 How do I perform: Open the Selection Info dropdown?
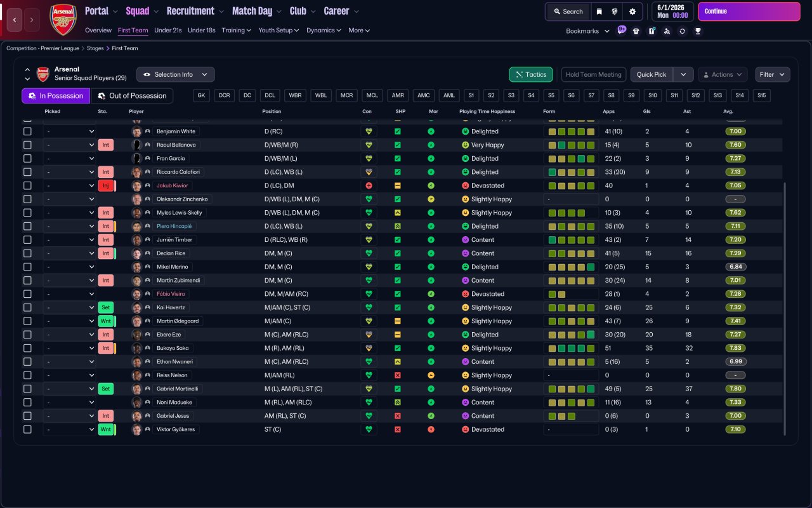pos(175,74)
